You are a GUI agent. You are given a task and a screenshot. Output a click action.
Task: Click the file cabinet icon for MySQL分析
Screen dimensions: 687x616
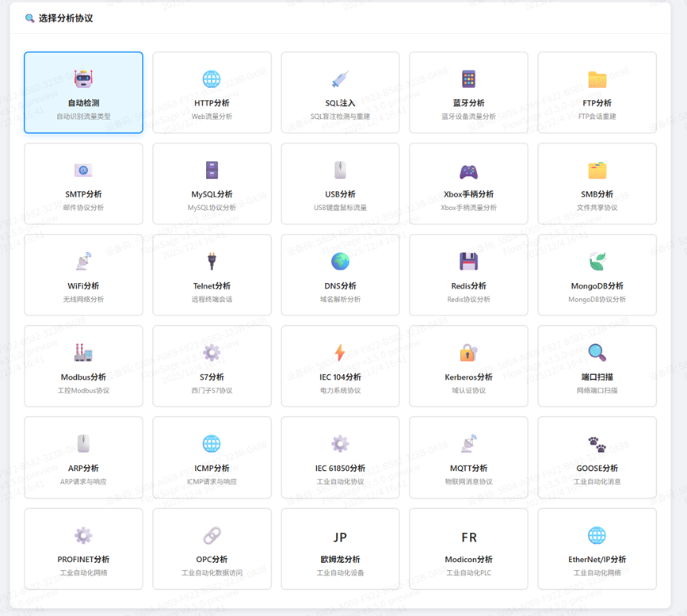point(212,170)
